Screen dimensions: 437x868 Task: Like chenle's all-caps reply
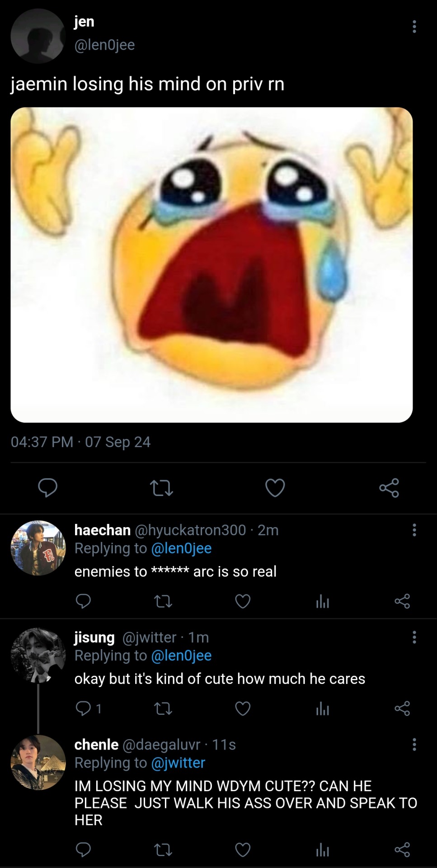pos(243,850)
